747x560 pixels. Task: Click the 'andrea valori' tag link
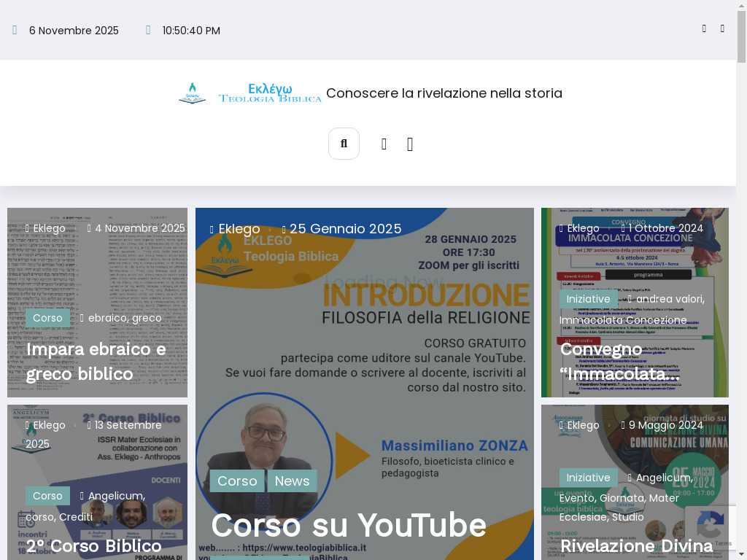click(x=669, y=299)
